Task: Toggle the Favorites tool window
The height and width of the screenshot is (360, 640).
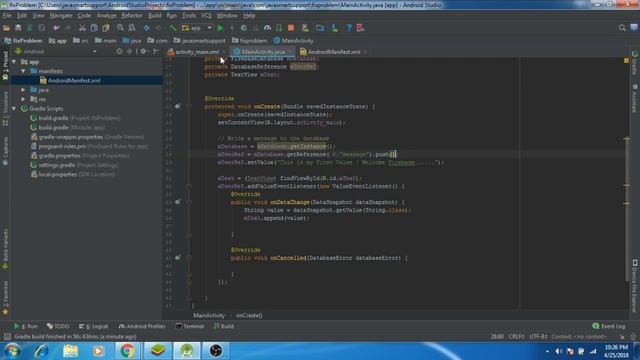Action: 5,298
